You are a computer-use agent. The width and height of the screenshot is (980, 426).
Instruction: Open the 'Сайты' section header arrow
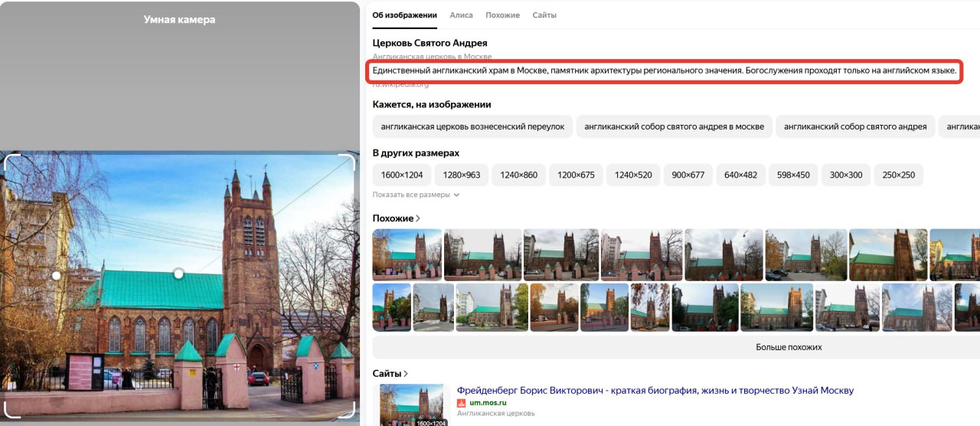tap(406, 374)
